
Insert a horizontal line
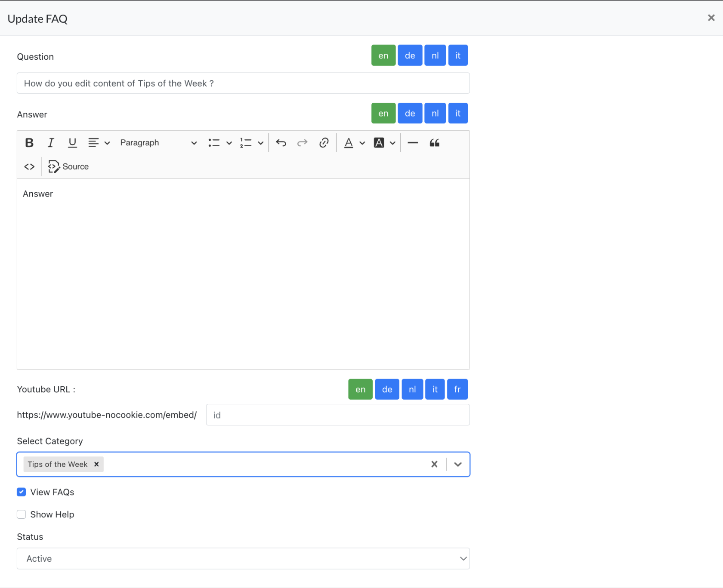pos(413,143)
